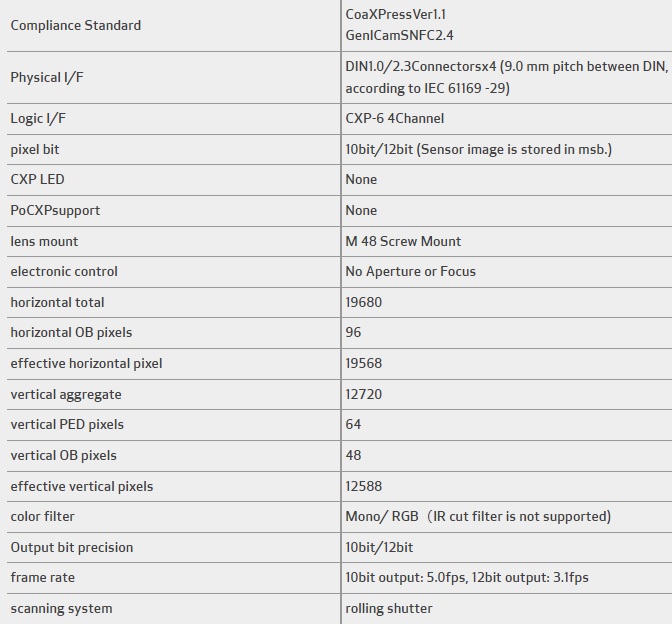Select the vertical PED pixels label
The width and height of the screenshot is (672, 624).
pos(67,424)
